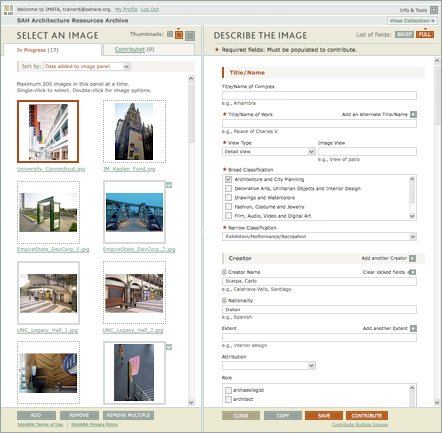Open the My Profile link
The width and height of the screenshot is (442, 433).
point(126,9)
